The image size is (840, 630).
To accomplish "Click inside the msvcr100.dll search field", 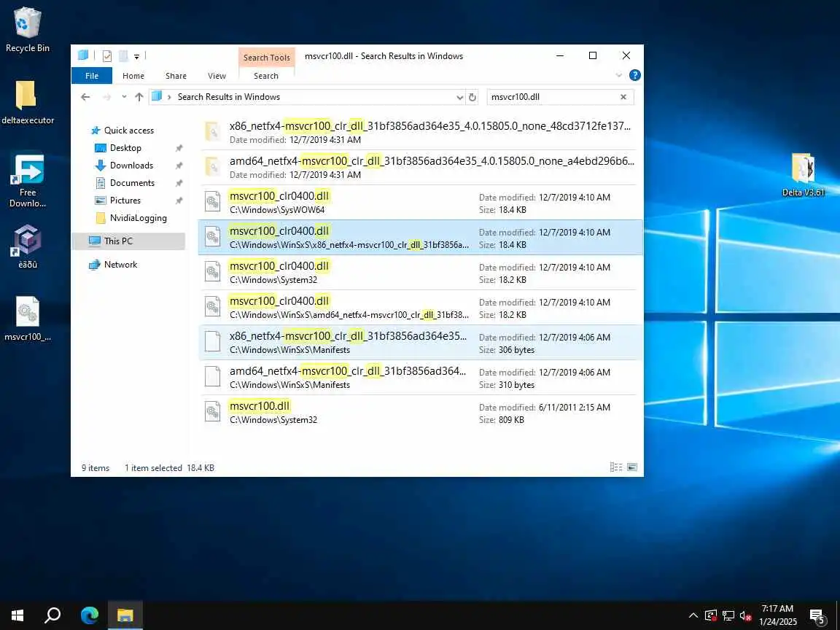I will [x=552, y=97].
